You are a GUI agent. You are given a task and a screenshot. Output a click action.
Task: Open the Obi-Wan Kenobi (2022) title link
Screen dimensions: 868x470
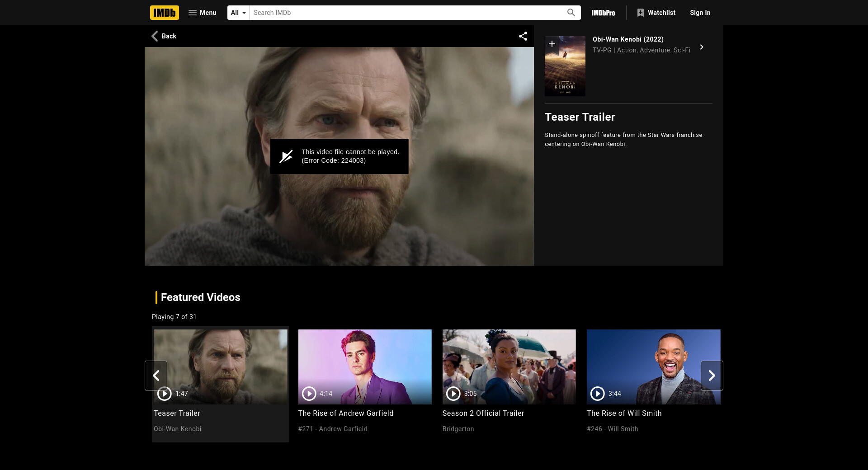[628, 39]
